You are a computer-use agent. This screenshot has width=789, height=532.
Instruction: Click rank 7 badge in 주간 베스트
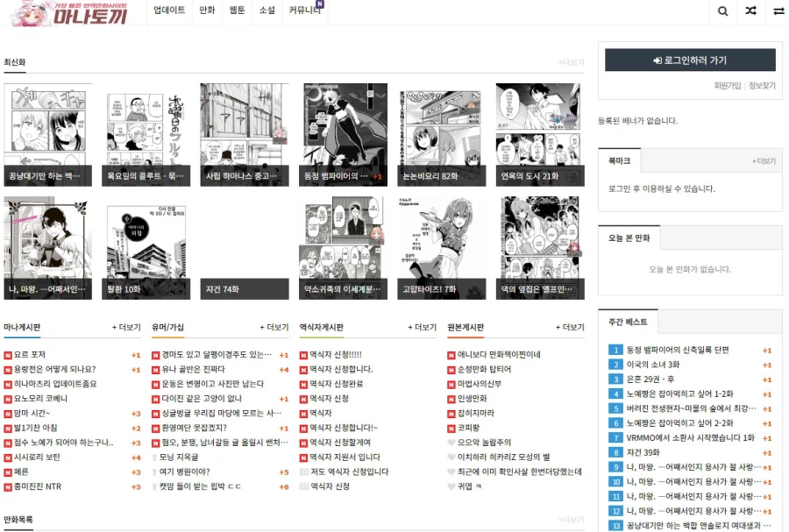[615, 438]
